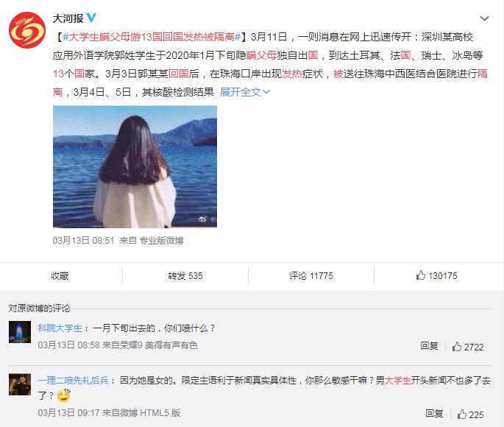Open 科院大学生's avatar picture
Image resolution: width=504 pixels, height=427 pixels.
(20, 332)
